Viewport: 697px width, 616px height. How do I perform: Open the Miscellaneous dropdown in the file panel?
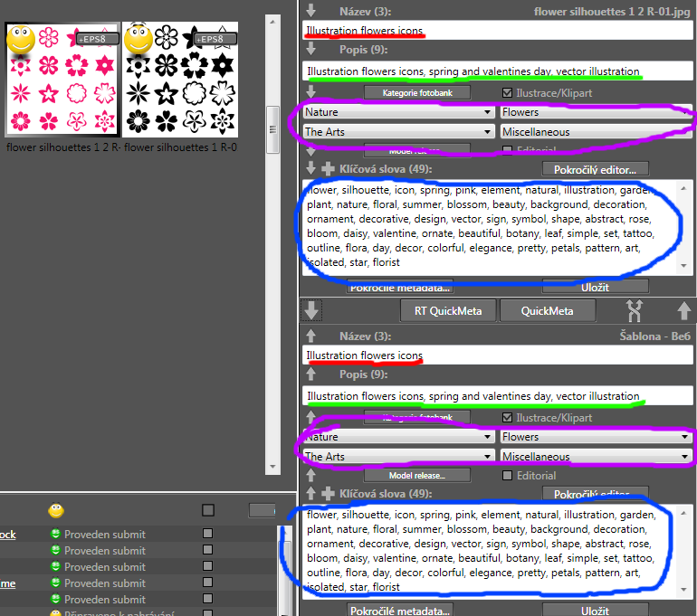597,132
